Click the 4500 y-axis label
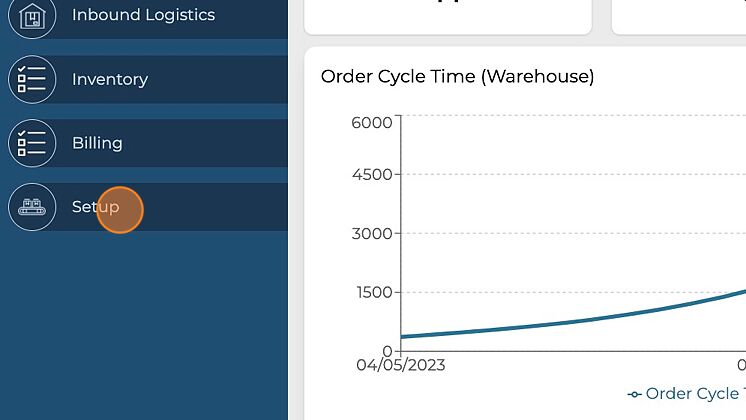Viewport: 746px width, 420px height. coord(372,174)
